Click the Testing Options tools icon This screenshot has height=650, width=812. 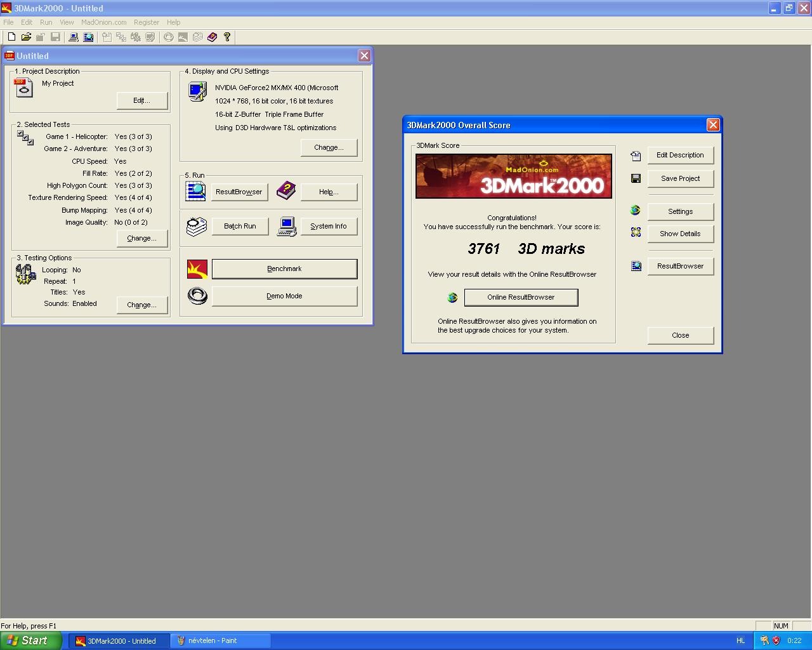(x=25, y=274)
